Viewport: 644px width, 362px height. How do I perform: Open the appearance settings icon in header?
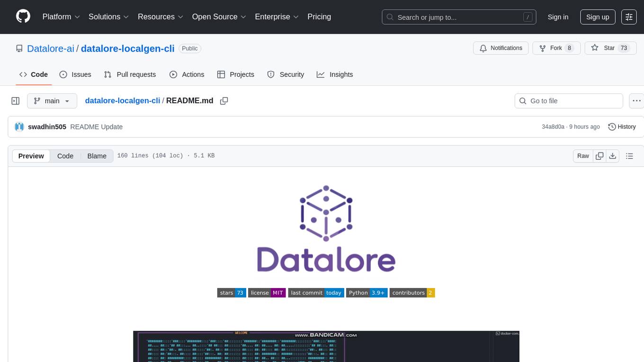[629, 17]
